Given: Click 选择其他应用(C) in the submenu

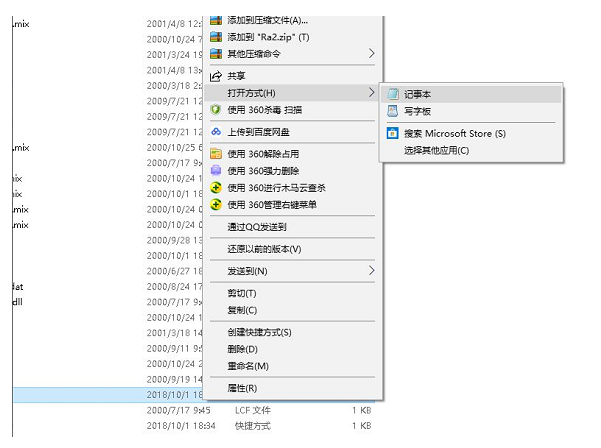Looking at the screenshot, I should [x=436, y=150].
